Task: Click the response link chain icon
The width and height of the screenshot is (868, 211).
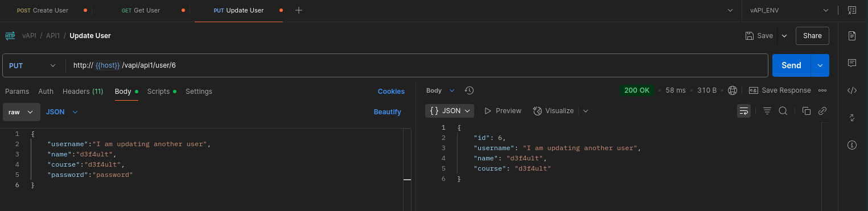Action: 822,111
